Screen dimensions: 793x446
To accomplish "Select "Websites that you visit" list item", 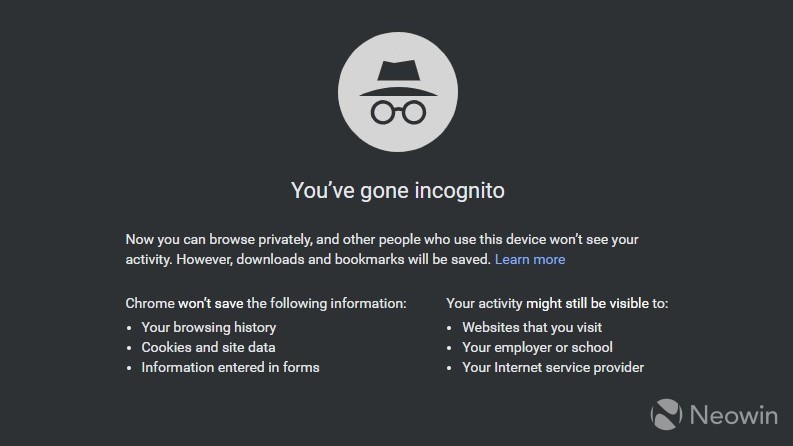I will pos(532,327).
